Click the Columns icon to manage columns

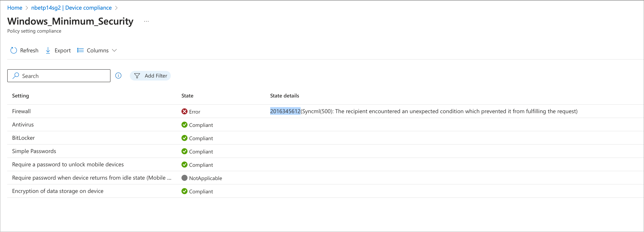[x=80, y=50]
